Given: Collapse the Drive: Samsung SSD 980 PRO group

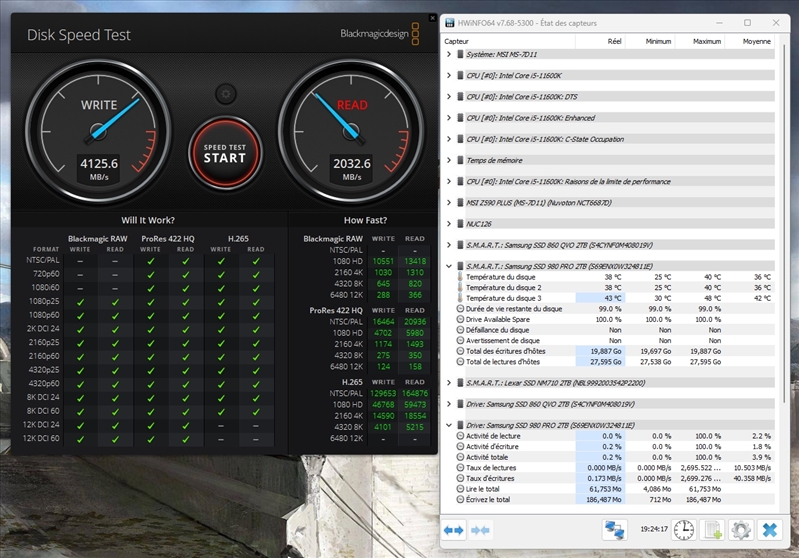Looking at the screenshot, I should click(448, 425).
